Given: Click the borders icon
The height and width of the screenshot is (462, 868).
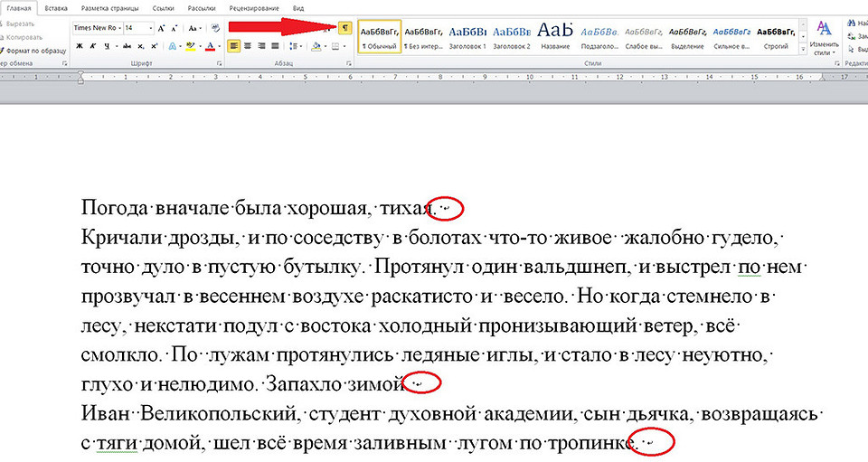Looking at the screenshot, I should [x=336, y=46].
